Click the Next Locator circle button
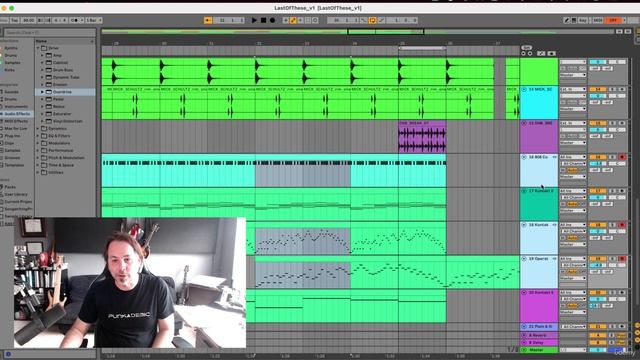This screenshot has width=640, height=360. click(x=530, y=53)
